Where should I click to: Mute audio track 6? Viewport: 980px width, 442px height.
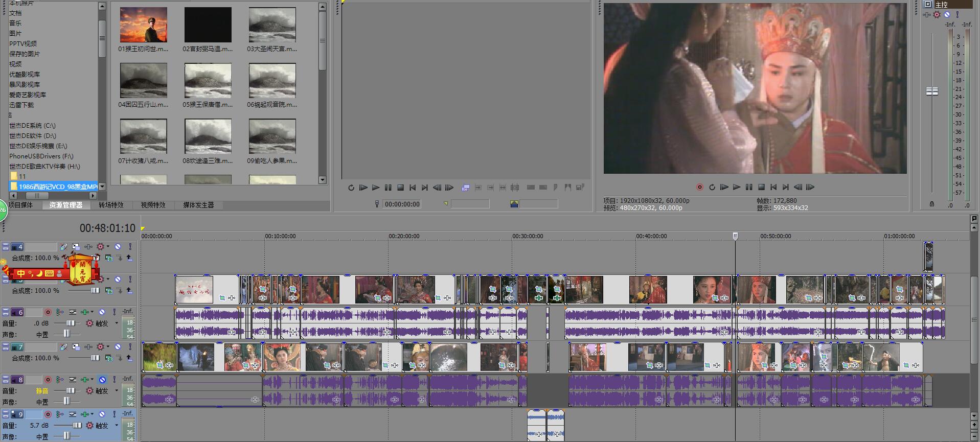(x=102, y=312)
